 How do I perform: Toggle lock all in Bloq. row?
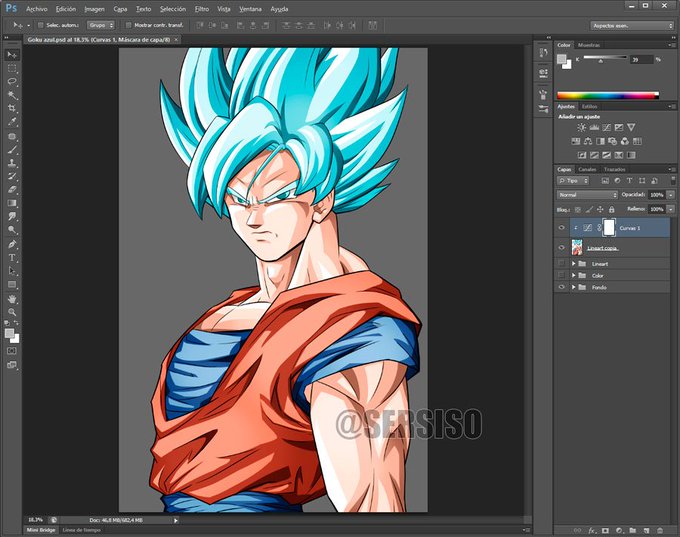pyautogui.click(x=611, y=210)
